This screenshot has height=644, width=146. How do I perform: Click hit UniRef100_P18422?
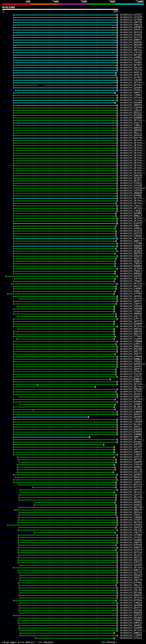131,183
